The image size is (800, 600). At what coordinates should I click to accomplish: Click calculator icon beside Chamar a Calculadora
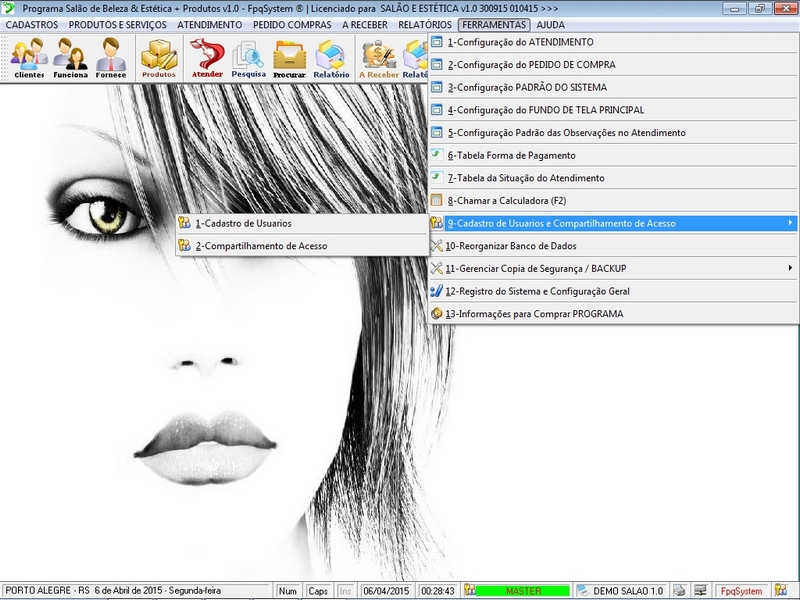(437, 200)
